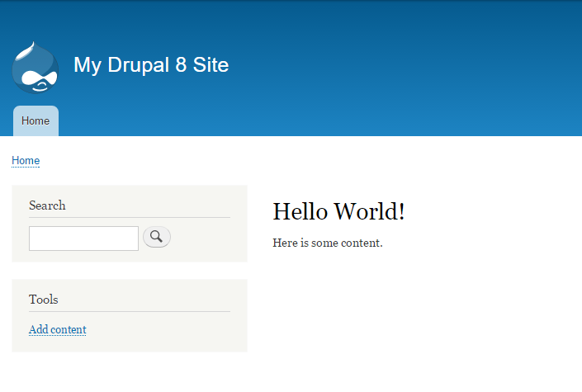582x392 pixels.
Task: Click the word "content" in Add content
Action: click(69, 329)
